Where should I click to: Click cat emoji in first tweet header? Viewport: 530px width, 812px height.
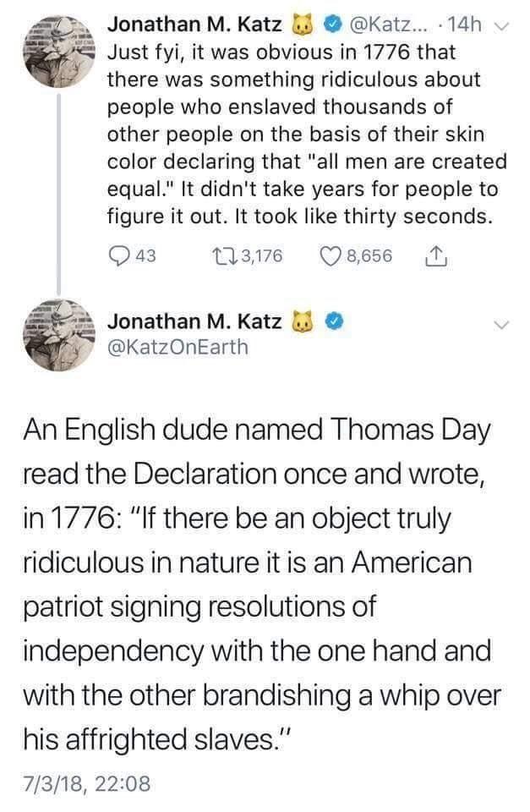click(303, 25)
